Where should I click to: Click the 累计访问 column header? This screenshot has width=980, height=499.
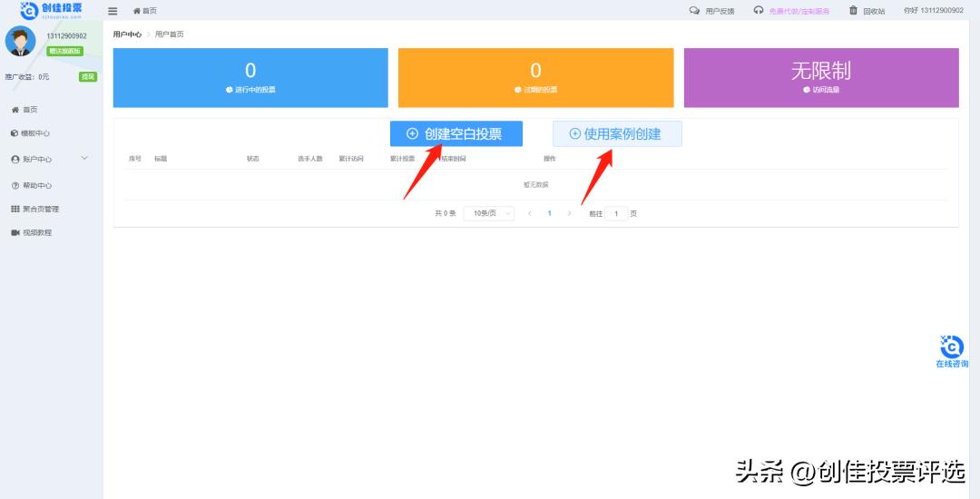[351, 159]
